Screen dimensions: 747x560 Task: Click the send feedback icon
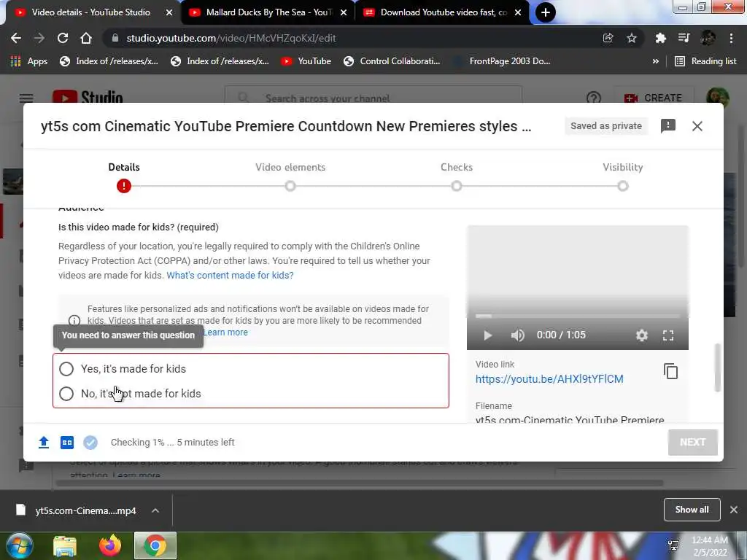coord(668,125)
